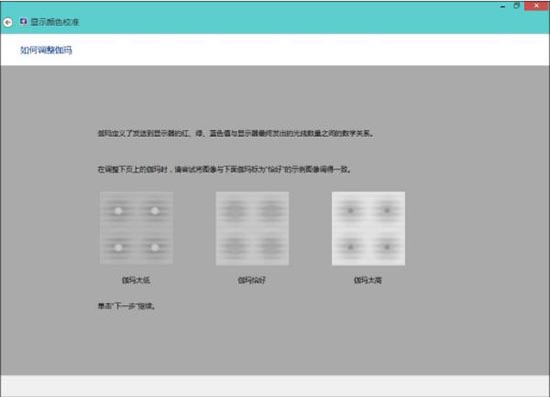The image size is (550, 397).
Task: Click the back arrow button
Action: pyautogui.click(x=8, y=22)
